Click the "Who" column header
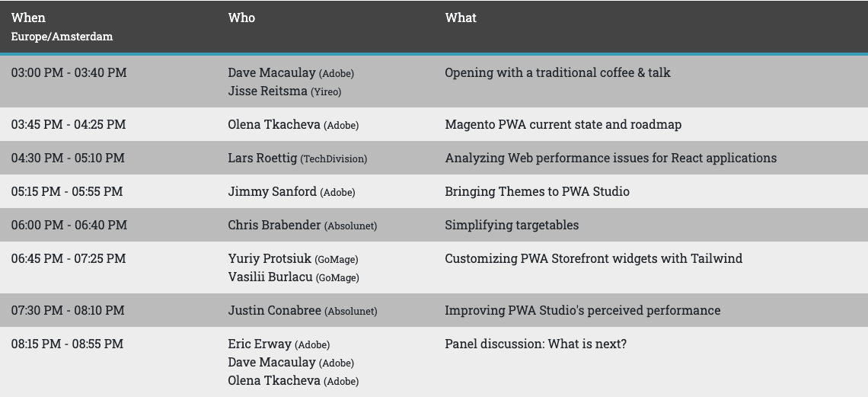868x397 pixels. [241, 18]
